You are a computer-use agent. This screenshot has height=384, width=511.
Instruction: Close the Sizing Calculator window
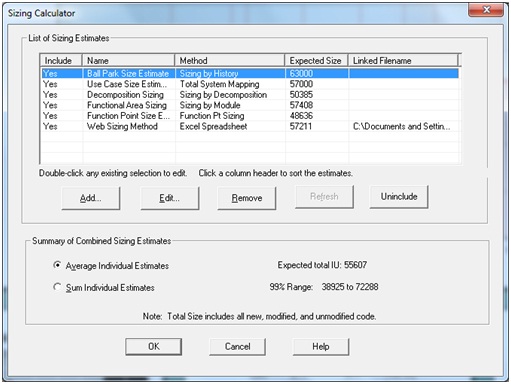coord(486,10)
